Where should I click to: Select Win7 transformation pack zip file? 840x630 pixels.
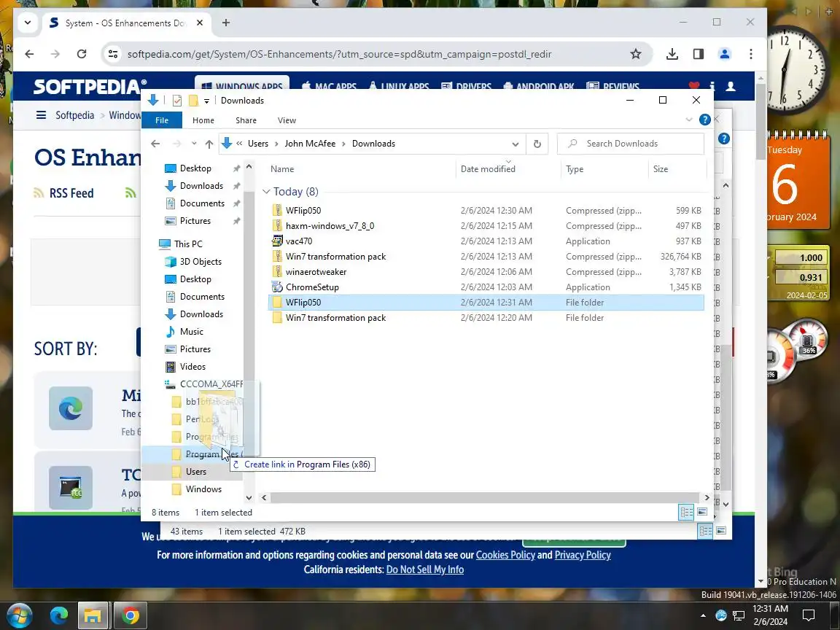(486, 256)
